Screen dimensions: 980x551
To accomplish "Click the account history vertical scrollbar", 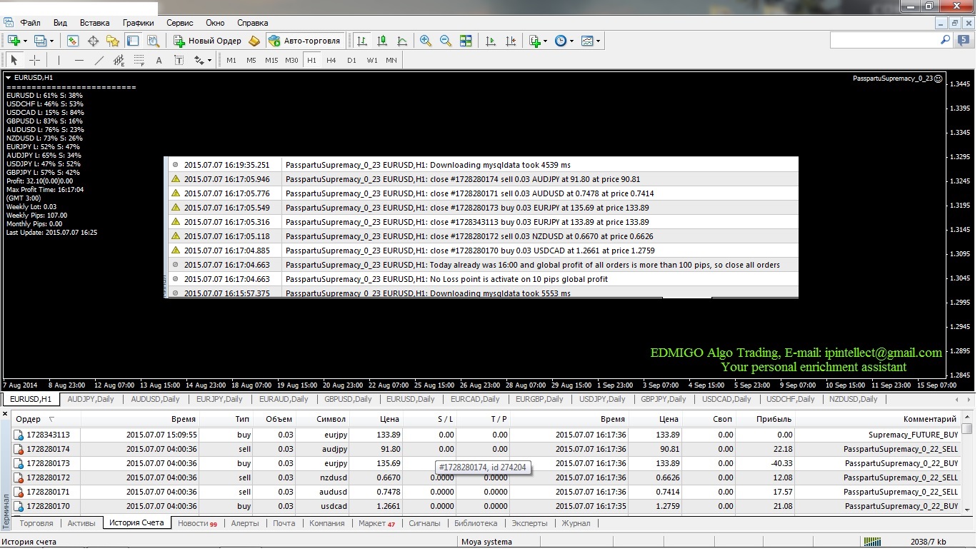I will [x=967, y=462].
